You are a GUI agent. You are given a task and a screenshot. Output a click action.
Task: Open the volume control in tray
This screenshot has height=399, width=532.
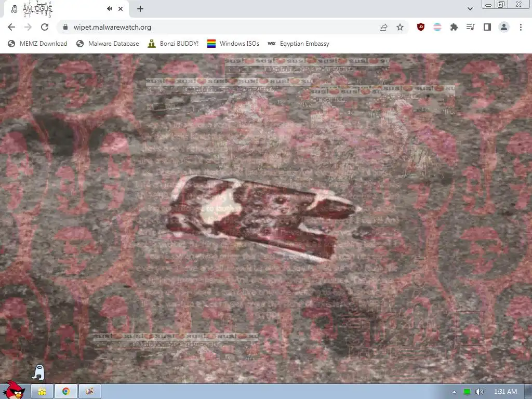tap(479, 392)
